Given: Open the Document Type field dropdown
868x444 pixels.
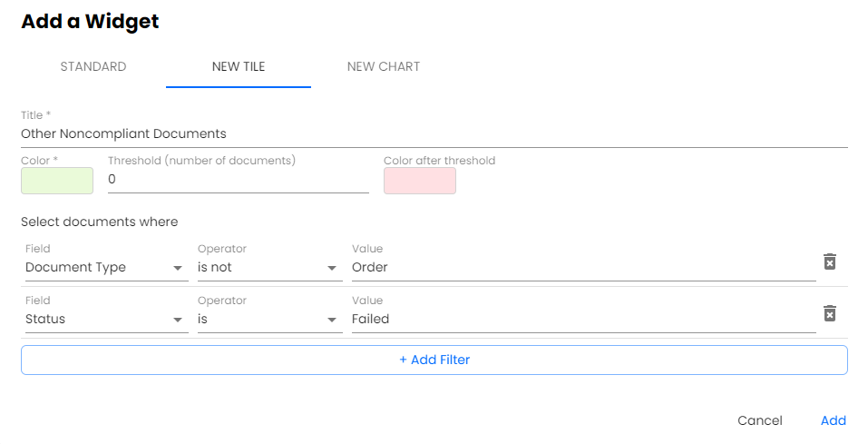Looking at the screenshot, I should (x=103, y=268).
